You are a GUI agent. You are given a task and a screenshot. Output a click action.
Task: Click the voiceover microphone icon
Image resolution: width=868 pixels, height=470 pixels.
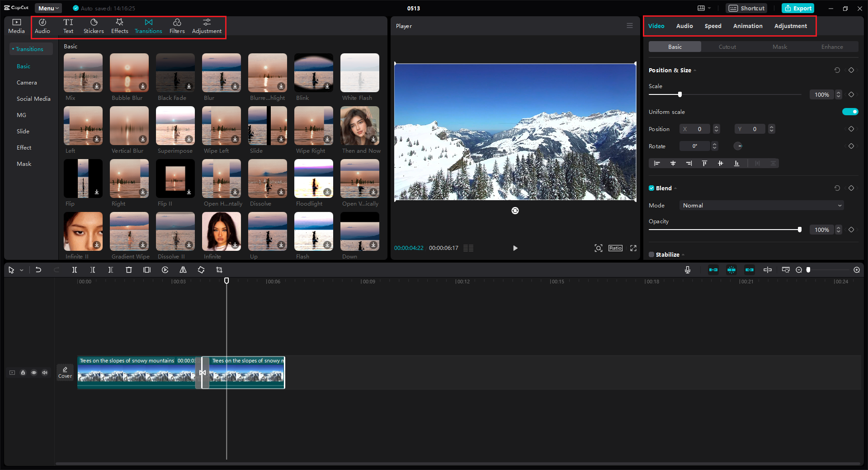[x=687, y=270]
